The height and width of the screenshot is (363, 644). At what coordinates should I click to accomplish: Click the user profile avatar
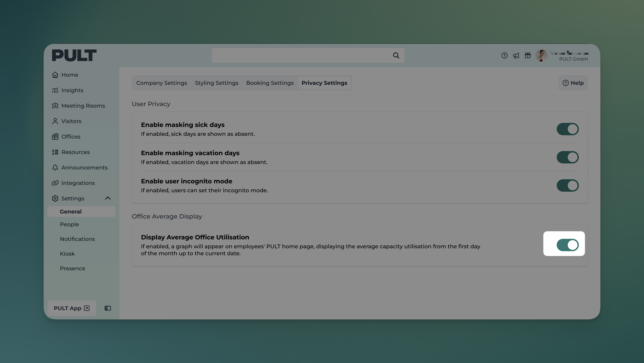(541, 55)
